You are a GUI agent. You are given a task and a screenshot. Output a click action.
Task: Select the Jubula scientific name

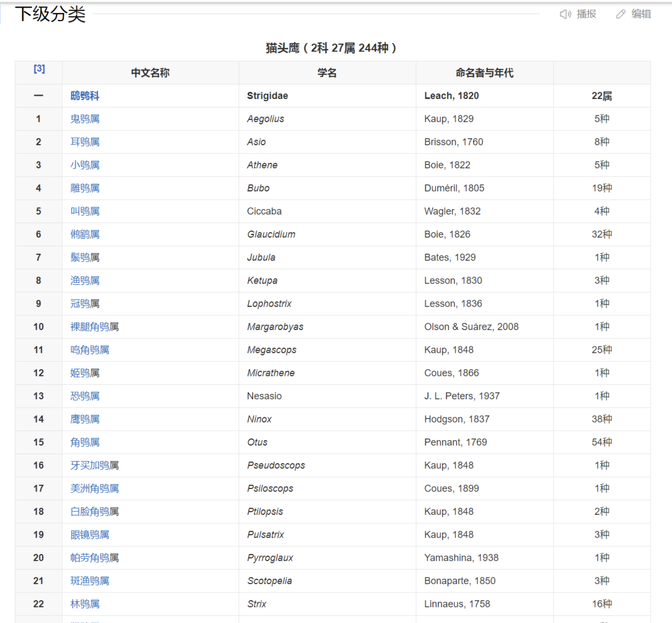pos(261,258)
